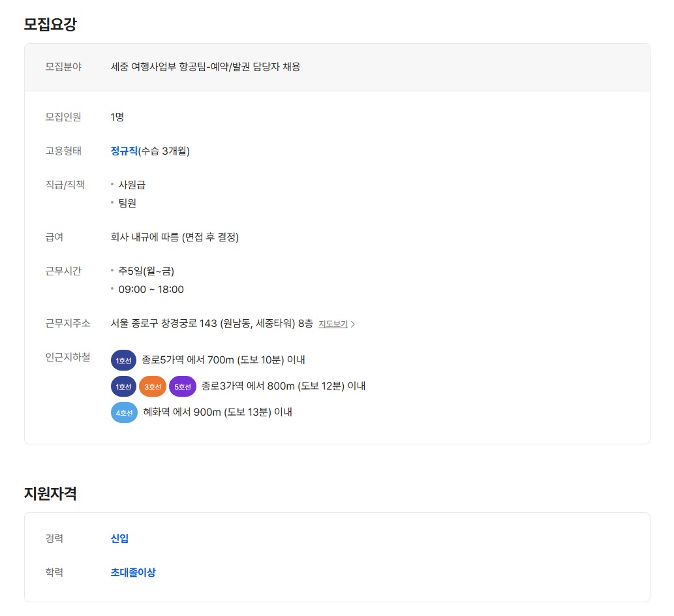Click the 09:00 ~ 18:00 working hours text
This screenshot has height=616, width=674.
pyautogui.click(x=151, y=289)
